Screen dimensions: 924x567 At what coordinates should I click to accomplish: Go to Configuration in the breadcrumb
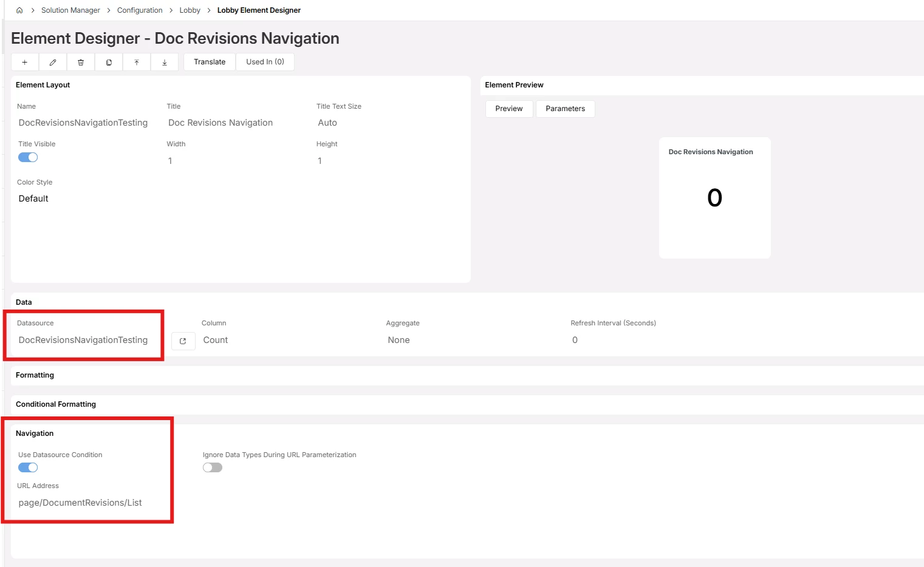point(140,10)
